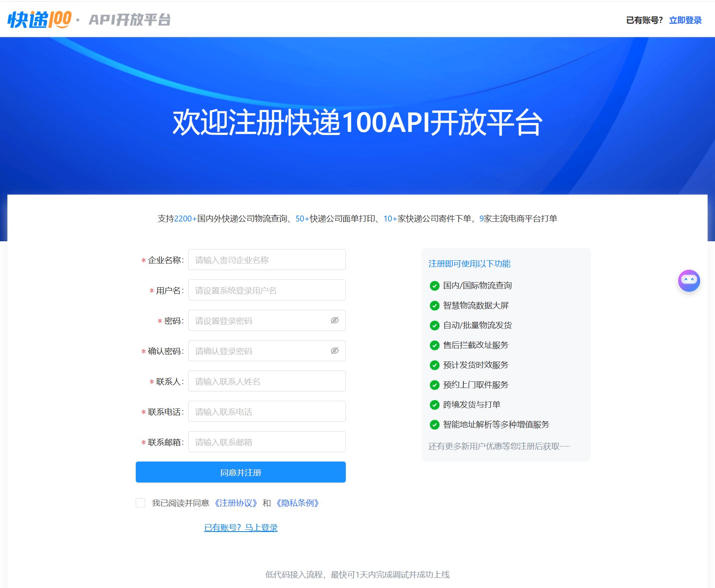
Task: Click the green check beside 售后拦截改址服务
Action: pos(435,345)
